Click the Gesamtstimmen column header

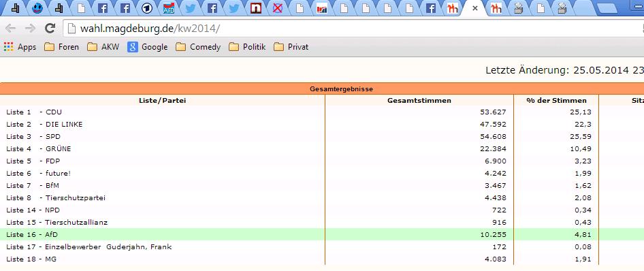click(419, 100)
